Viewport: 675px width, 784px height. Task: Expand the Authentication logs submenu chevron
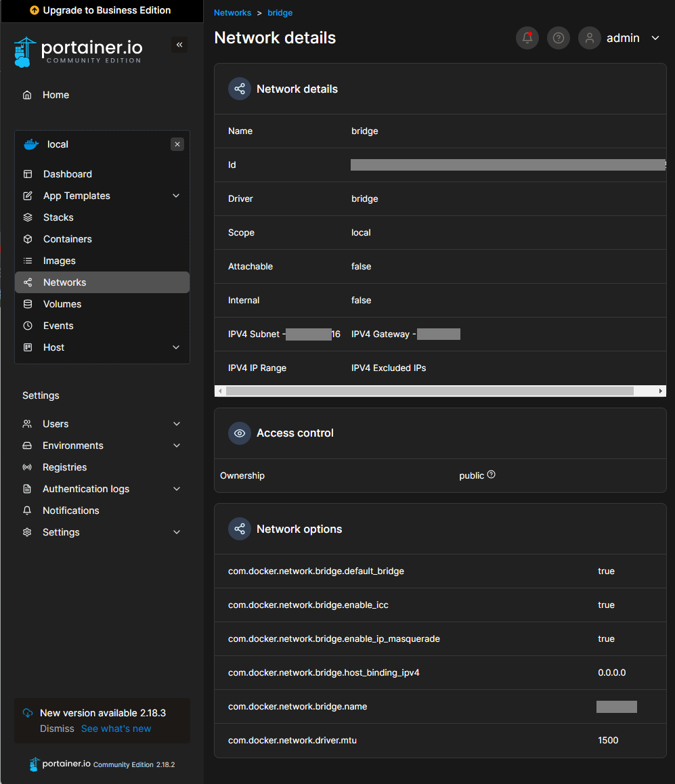177,489
